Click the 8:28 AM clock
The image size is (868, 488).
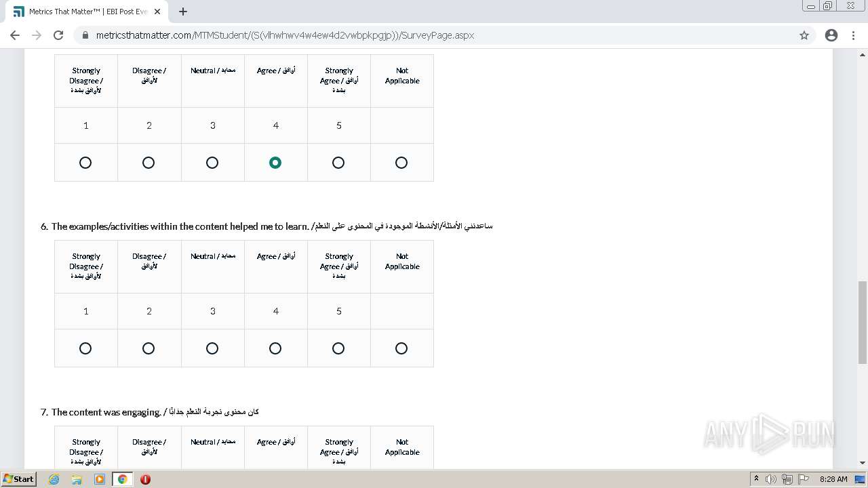tap(833, 479)
